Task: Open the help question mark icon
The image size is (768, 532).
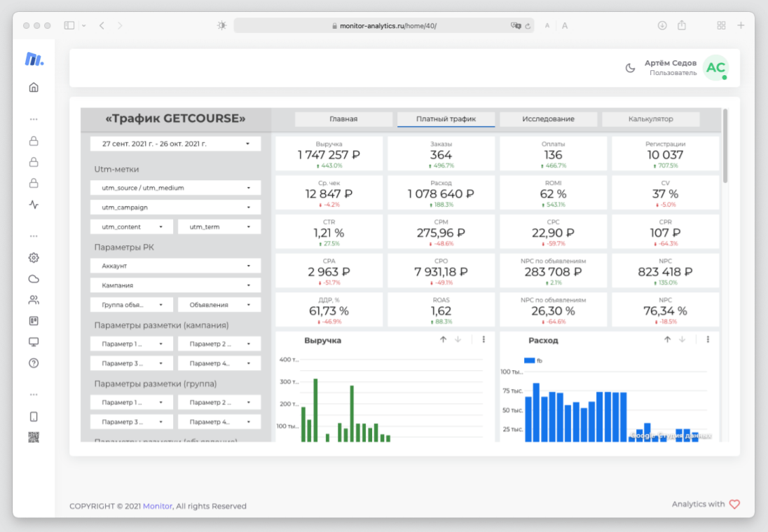Action: (34, 363)
